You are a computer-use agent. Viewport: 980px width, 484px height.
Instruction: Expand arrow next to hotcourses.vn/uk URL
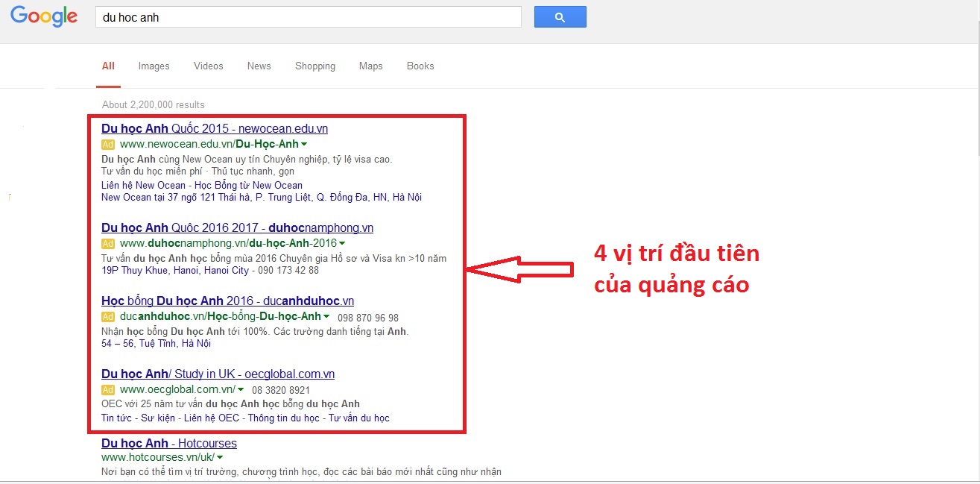tap(221, 457)
